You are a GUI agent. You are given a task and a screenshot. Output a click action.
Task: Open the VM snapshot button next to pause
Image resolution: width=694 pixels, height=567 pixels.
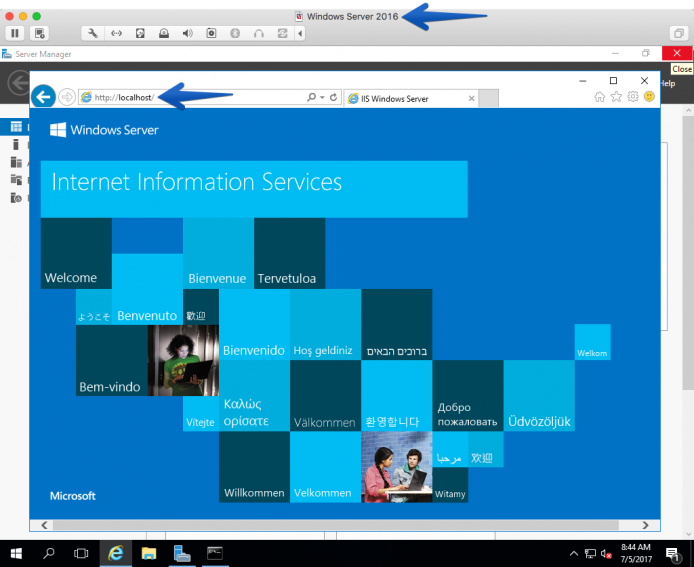pyautogui.click(x=39, y=33)
